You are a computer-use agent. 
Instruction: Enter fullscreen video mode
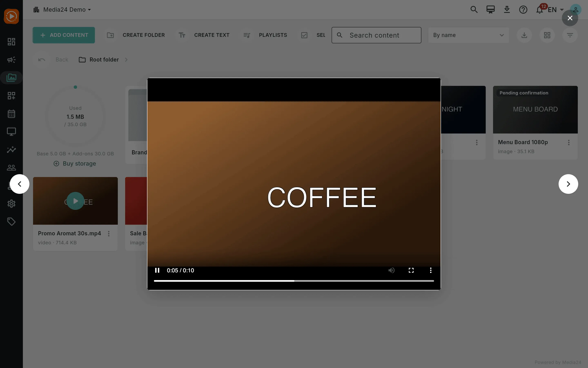pos(411,270)
